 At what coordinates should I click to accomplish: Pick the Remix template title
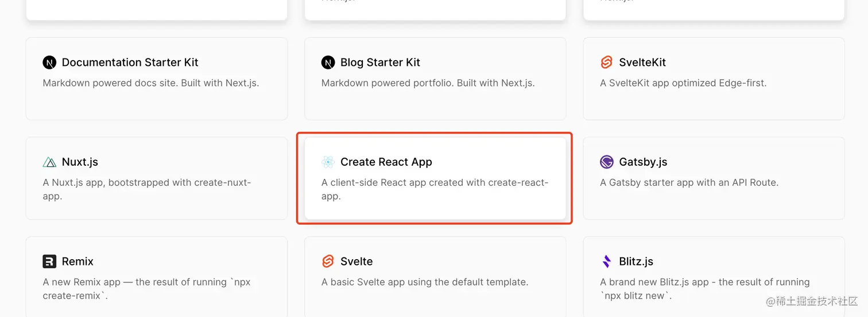(x=77, y=261)
